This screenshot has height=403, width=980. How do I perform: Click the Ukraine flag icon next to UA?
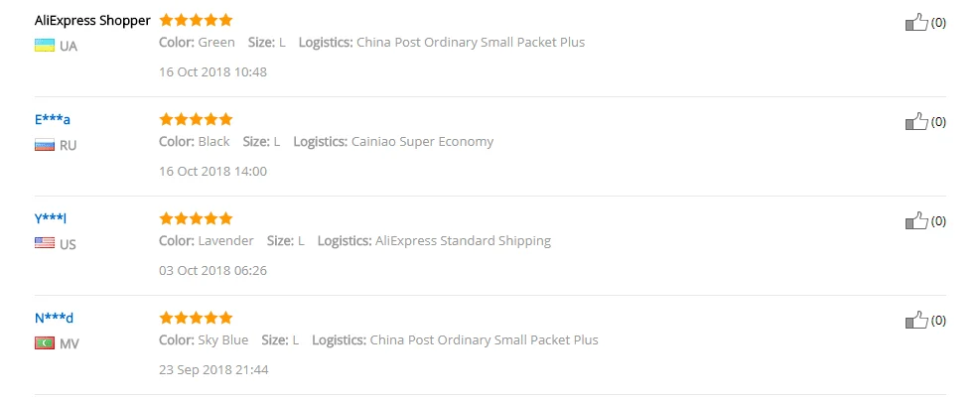tap(45, 46)
